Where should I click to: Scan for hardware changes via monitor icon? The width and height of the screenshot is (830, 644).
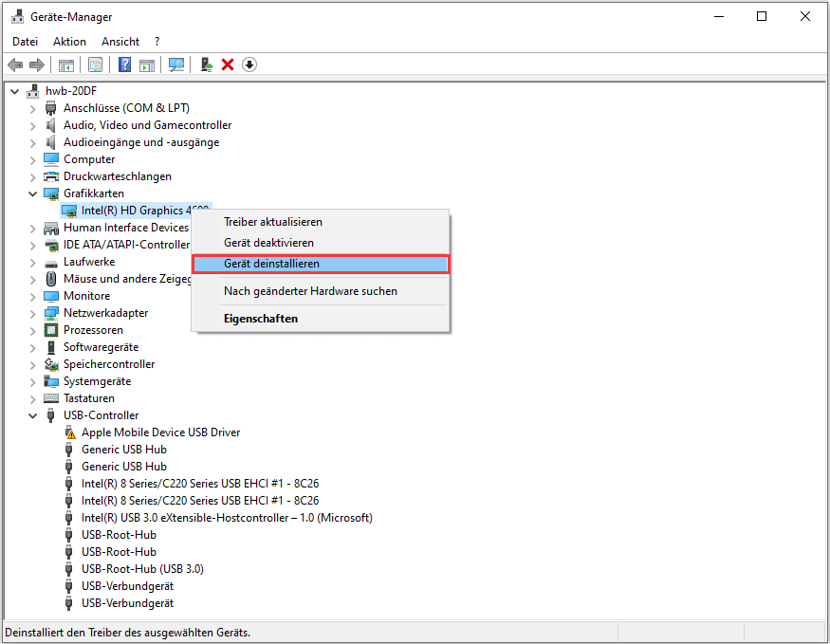(x=176, y=65)
